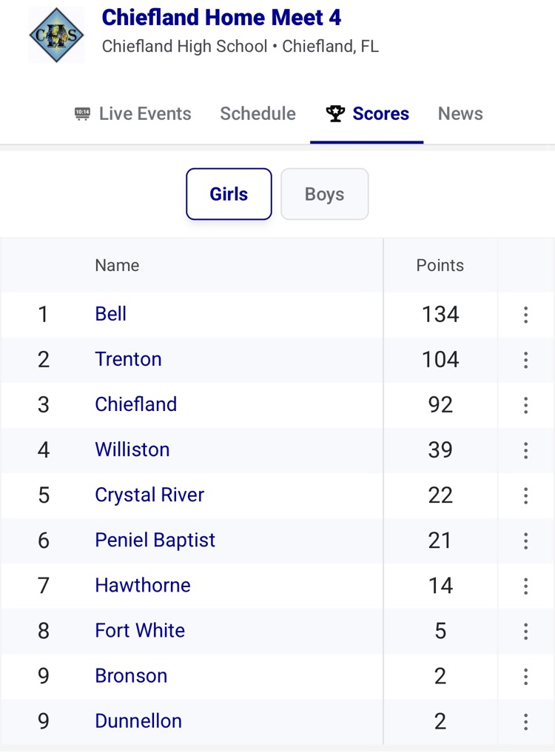Open the three-dot menu for Chiefland
The width and height of the screenshot is (555, 756).
point(525,405)
